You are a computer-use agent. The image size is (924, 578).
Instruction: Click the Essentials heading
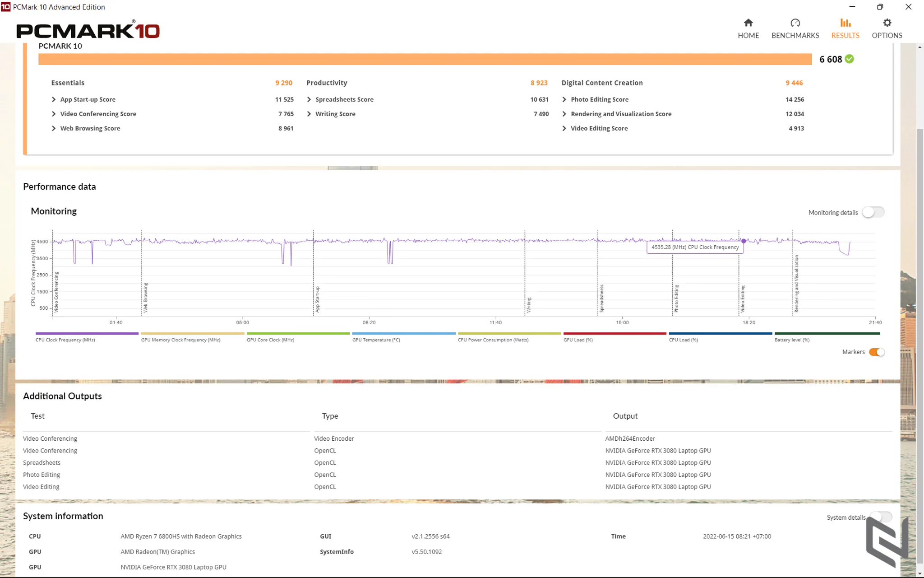(x=68, y=83)
